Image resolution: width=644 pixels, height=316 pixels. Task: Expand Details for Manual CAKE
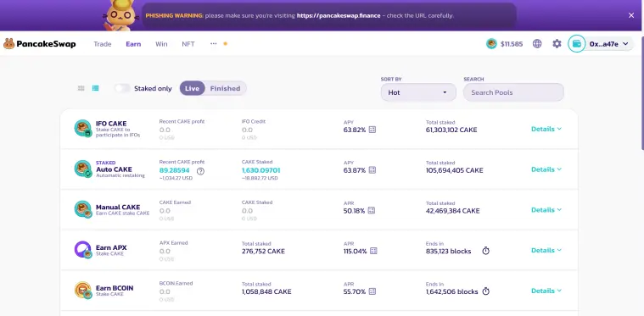point(546,210)
